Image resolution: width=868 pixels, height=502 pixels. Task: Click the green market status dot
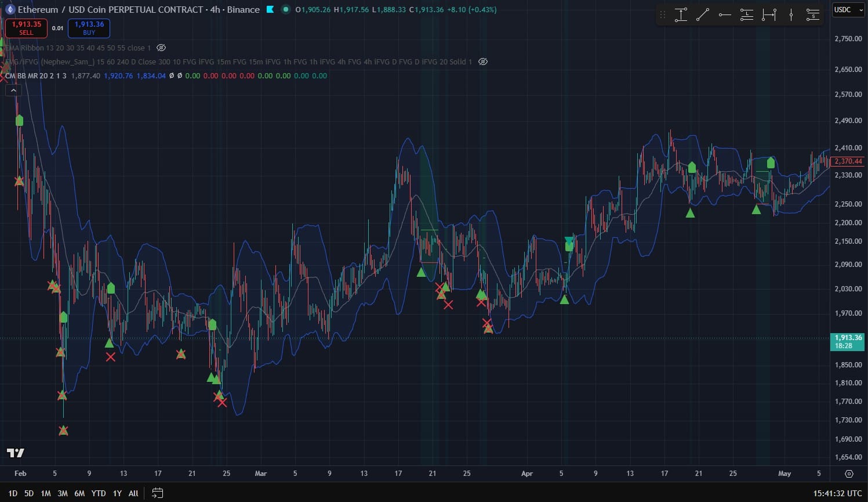click(x=286, y=9)
